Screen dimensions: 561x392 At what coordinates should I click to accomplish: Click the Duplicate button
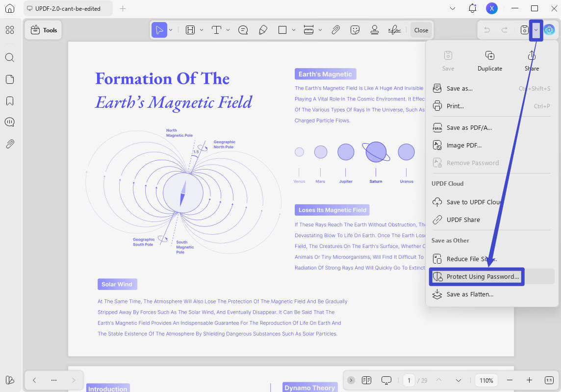coord(489,61)
